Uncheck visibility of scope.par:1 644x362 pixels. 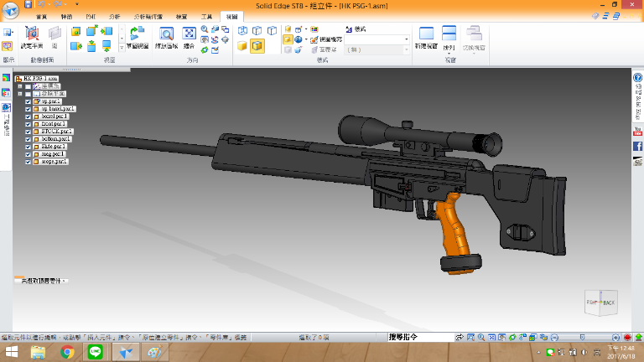click(28, 162)
